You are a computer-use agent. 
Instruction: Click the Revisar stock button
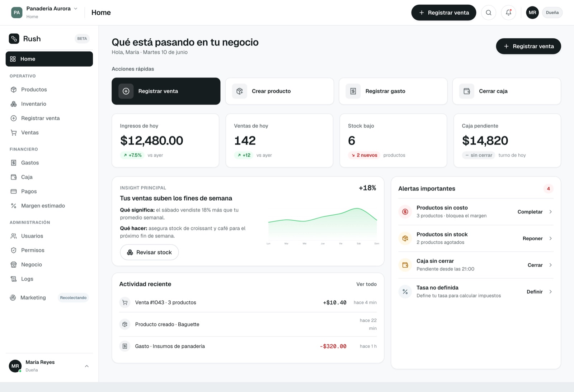[x=149, y=252]
